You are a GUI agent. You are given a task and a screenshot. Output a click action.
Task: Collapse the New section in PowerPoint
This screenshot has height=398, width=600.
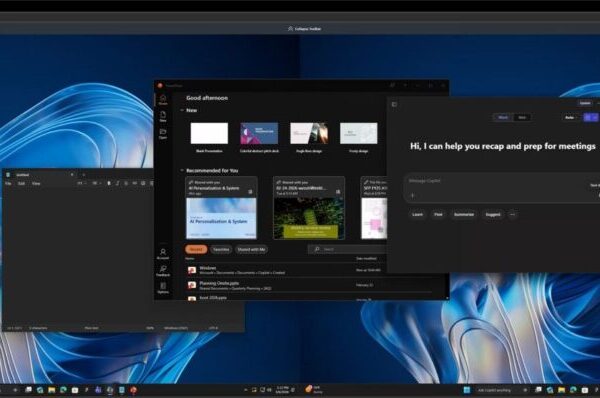(x=182, y=110)
